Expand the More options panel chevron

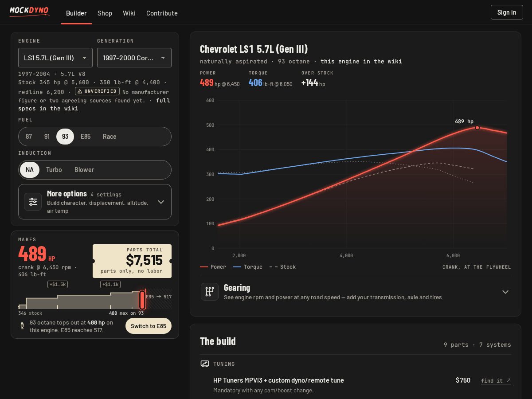pos(161,202)
